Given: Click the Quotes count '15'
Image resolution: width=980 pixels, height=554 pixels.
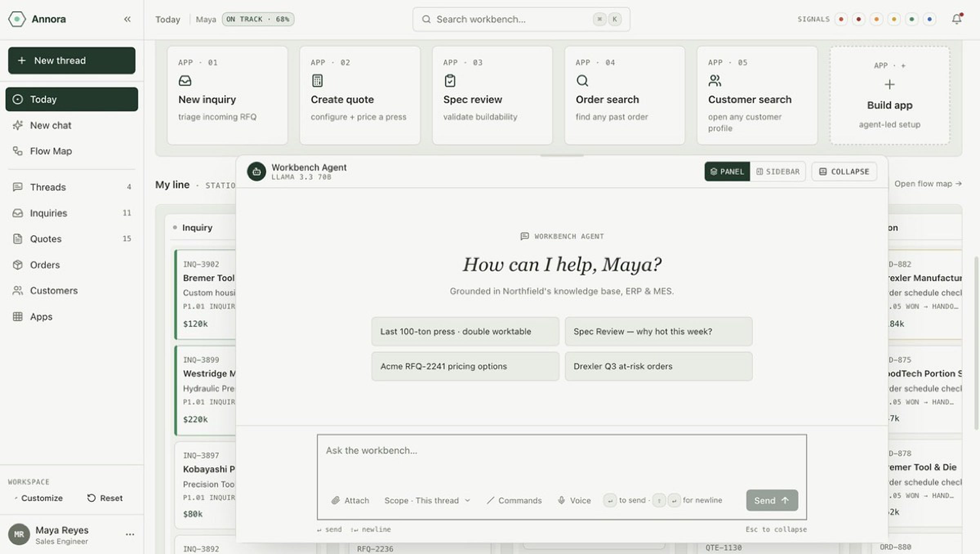Looking at the screenshot, I should coord(127,239).
